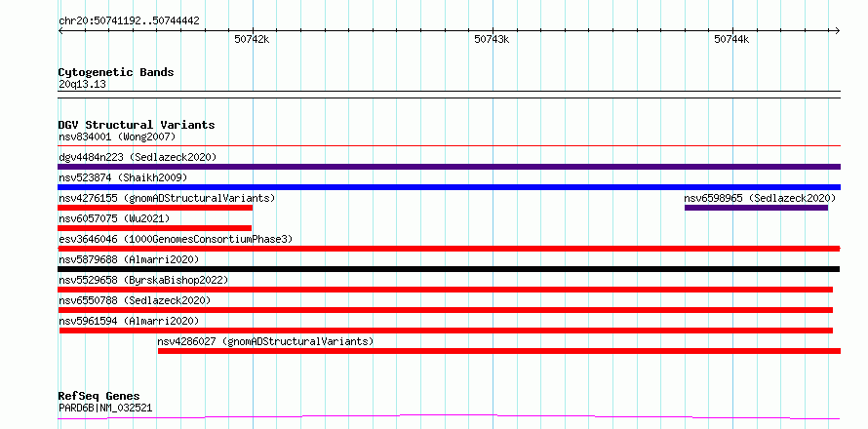The width and height of the screenshot is (868, 429).
Task: Open nsv4286027 (gnomADStructuralVariants) label
Action: coord(265,341)
